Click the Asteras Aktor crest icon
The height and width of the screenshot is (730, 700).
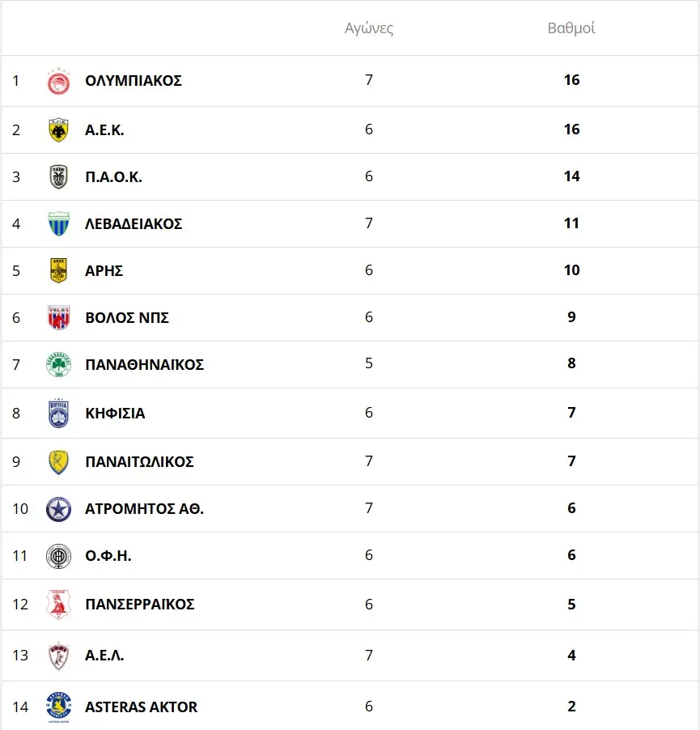click(58, 707)
